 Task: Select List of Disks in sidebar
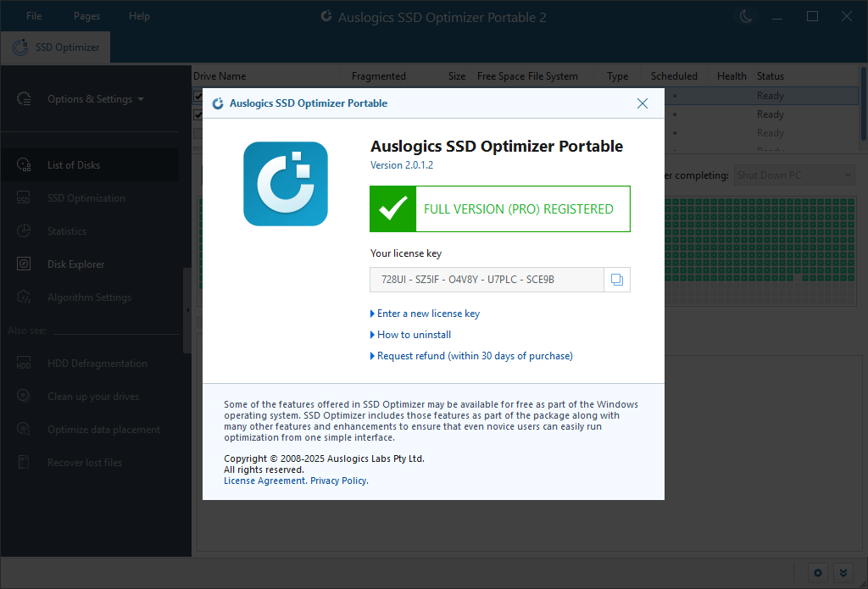click(x=90, y=165)
